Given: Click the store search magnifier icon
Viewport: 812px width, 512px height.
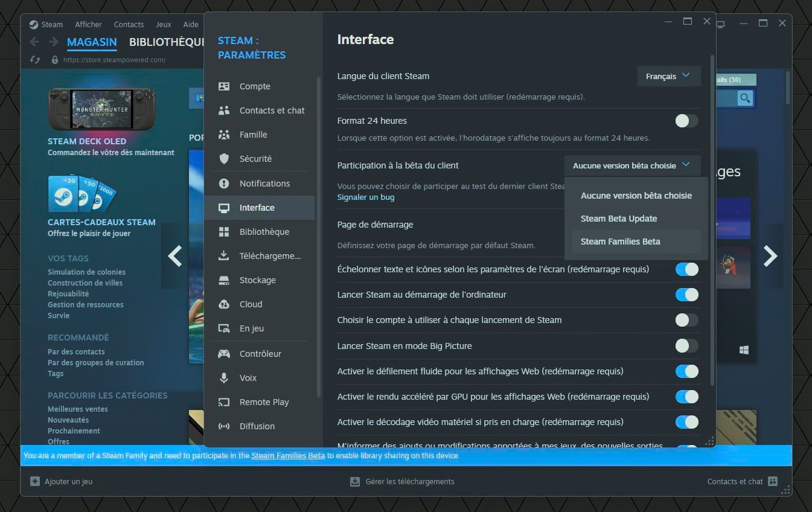Looking at the screenshot, I should coord(745,98).
